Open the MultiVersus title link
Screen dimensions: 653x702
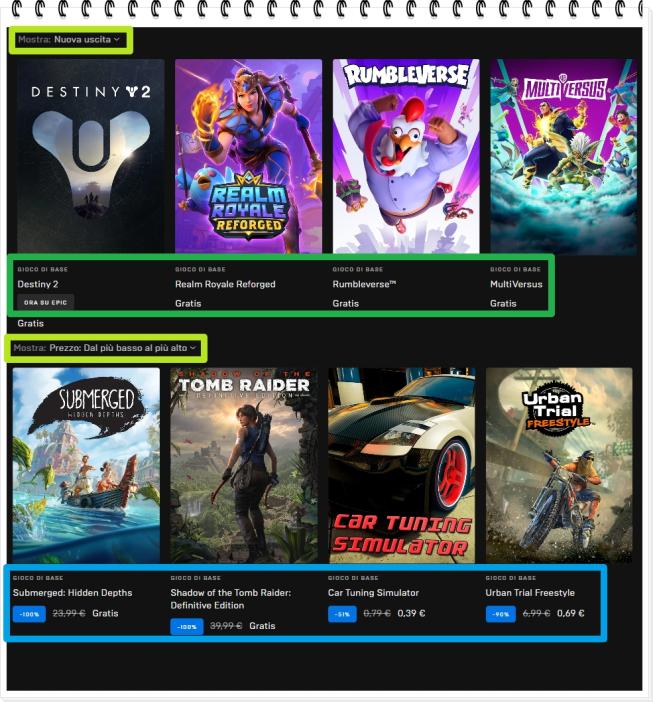(x=516, y=284)
